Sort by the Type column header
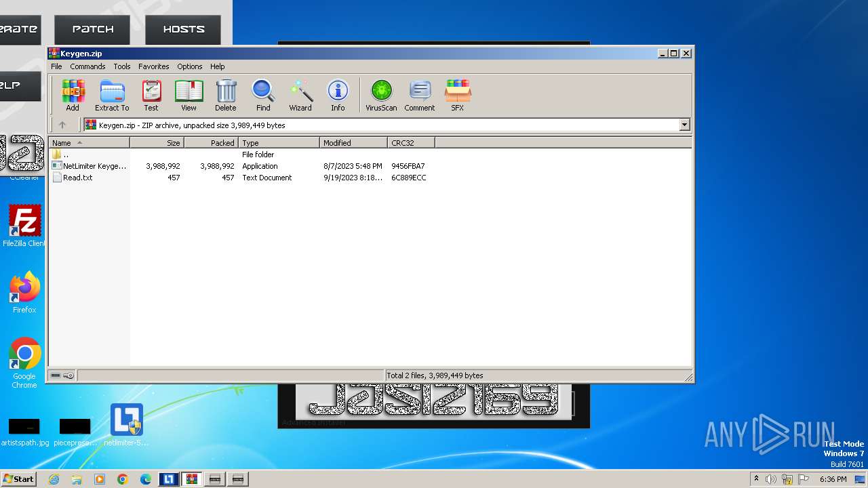The height and width of the screenshot is (488, 868). pyautogui.click(x=279, y=143)
